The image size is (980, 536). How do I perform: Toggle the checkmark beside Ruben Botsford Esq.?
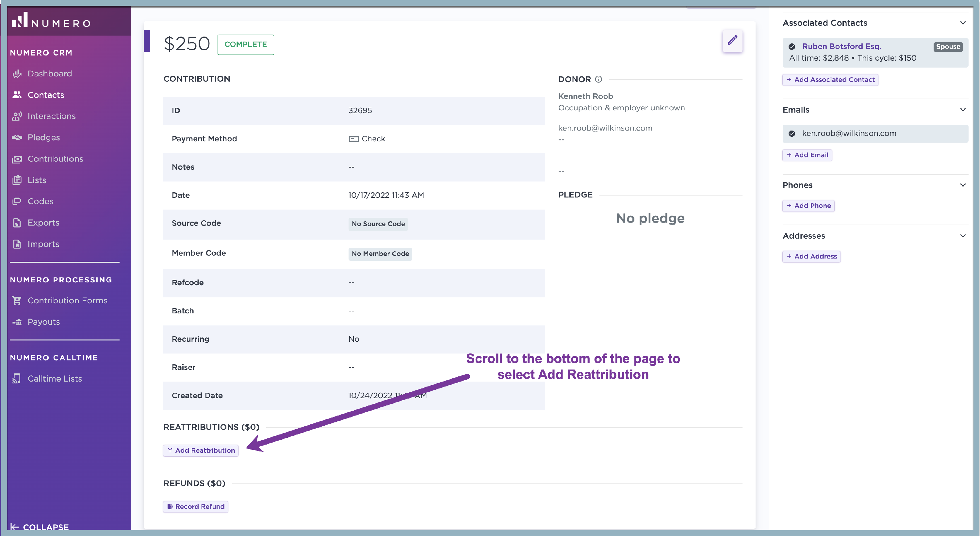[x=792, y=47]
